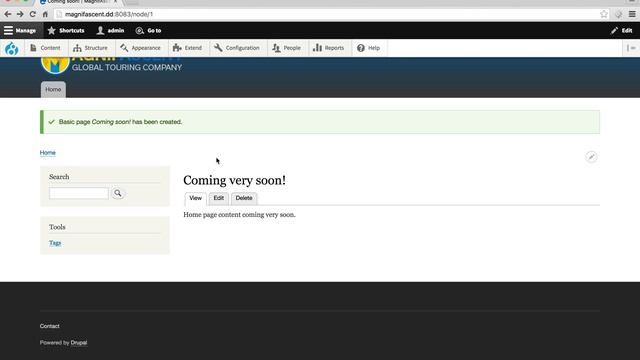Screen dimensions: 640x360
Task: Click the pencil contextual edit icon
Action: [x=591, y=157]
